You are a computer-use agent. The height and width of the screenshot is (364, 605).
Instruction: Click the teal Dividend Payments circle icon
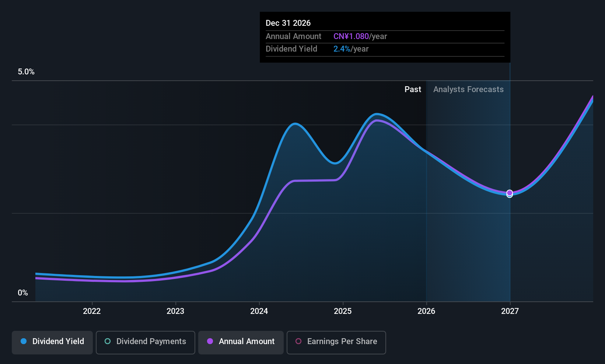point(107,342)
